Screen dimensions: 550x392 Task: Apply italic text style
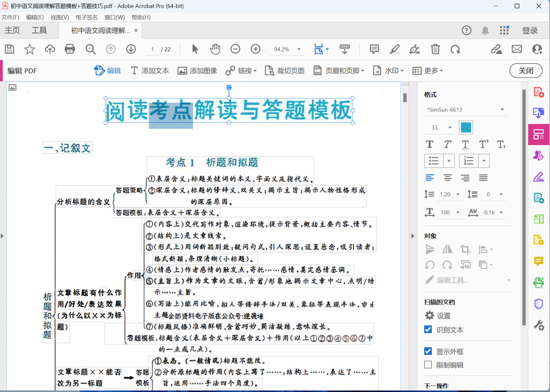[448, 145]
